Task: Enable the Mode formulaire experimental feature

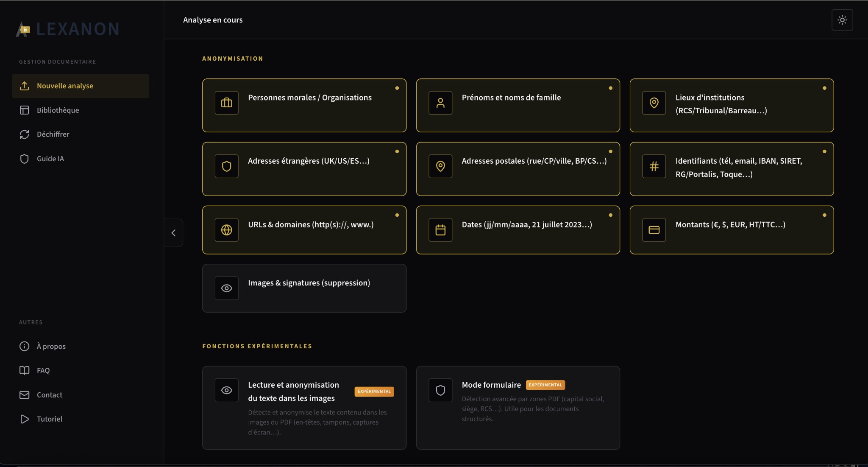Action: click(x=518, y=407)
